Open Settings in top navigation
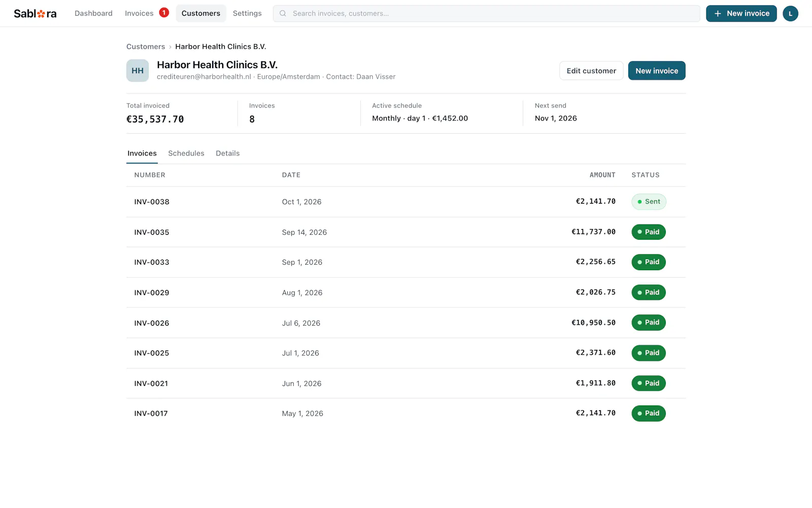 pos(247,14)
